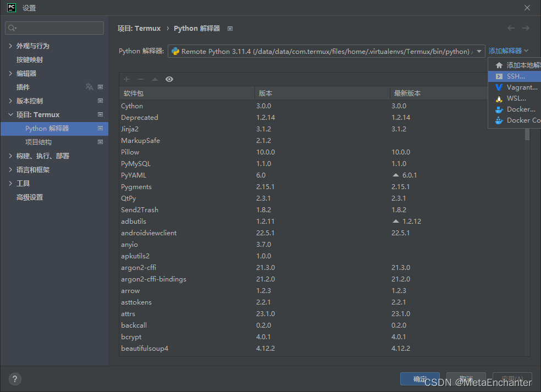Select 项目结构 in settings tree
Image resolution: width=541 pixels, height=392 pixels.
38,142
